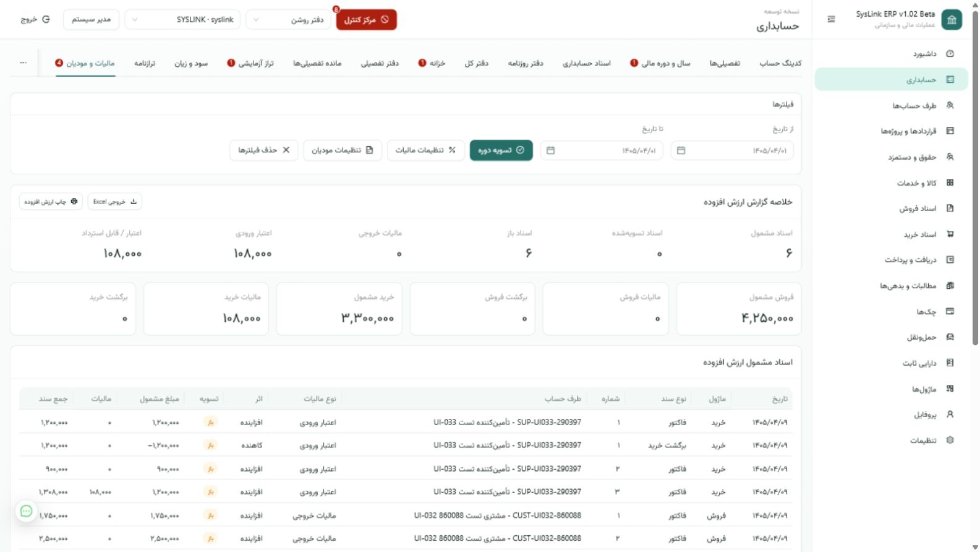Switch to the سود و زیان tab
Image resolution: width=980 pixels, height=552 pixels.
coord(191,63)
